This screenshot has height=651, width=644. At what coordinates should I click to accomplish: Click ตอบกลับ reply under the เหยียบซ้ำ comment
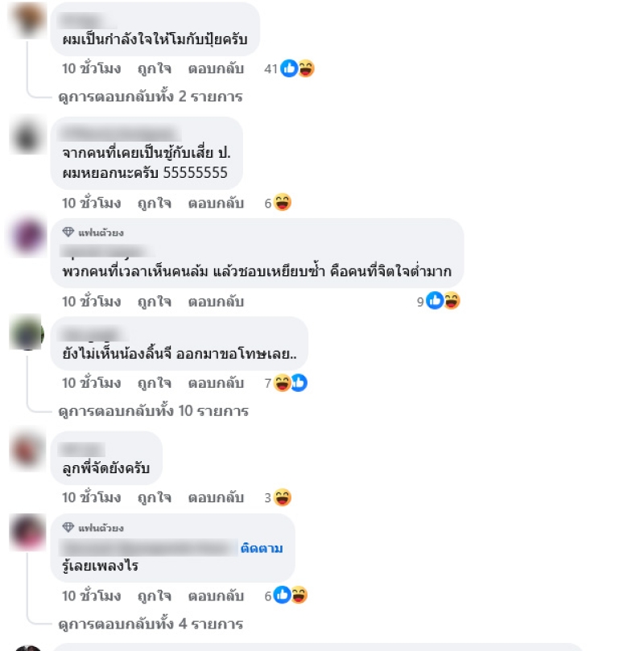pyautogui.click(x=216, y=302)
